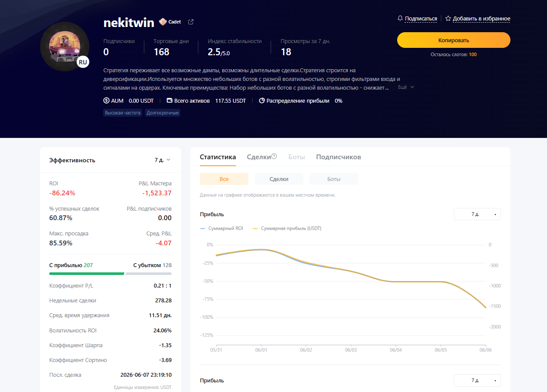Click the bell icon next to Подписаться

(x=400, y=18)
